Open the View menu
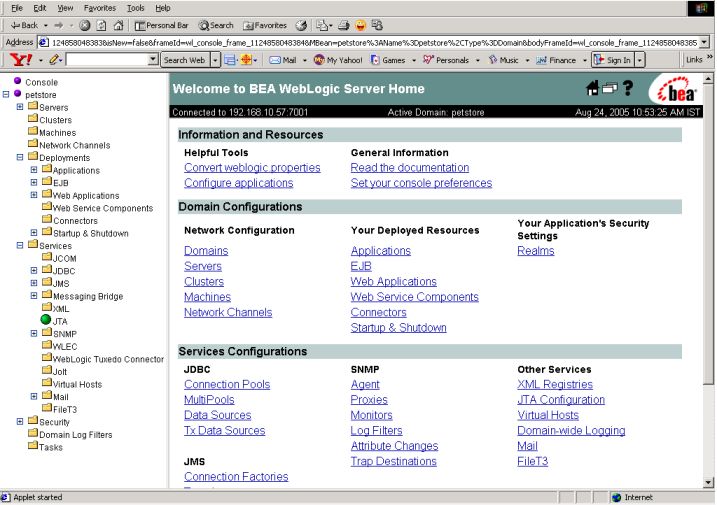This screenshot has height=505, width=717. coord(65,8)
